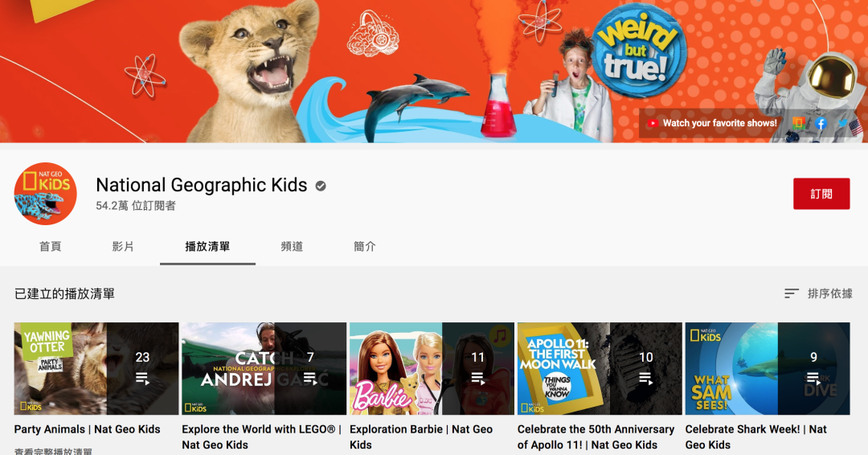Open the Nat Geo Kids website icon in banner
Screen dimensions: 868x455
click(x=798, y=123)
